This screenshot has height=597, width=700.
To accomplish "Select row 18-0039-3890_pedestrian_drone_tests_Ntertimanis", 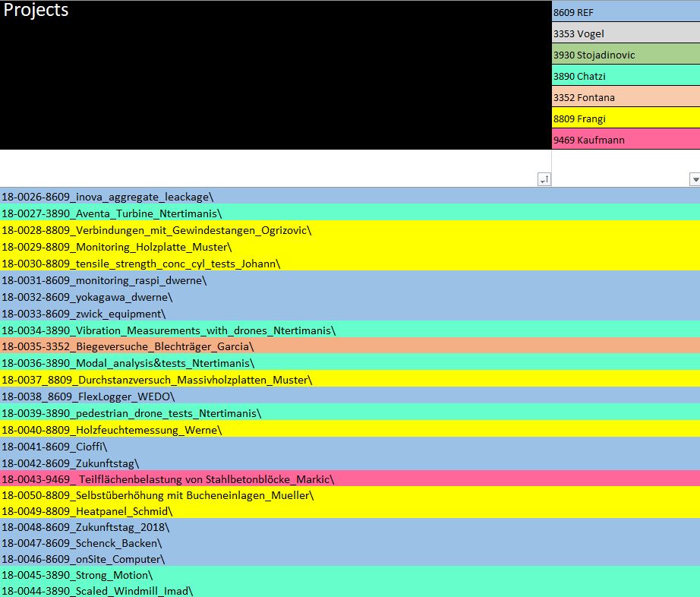I will click(x=350, y=412).
